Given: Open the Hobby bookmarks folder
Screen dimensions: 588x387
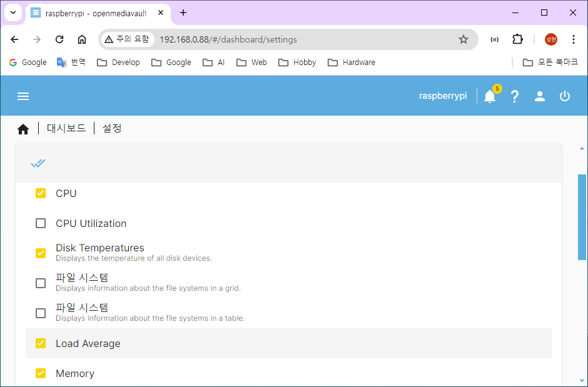Looking at the screenshot, I should click(x=297, y=62).
